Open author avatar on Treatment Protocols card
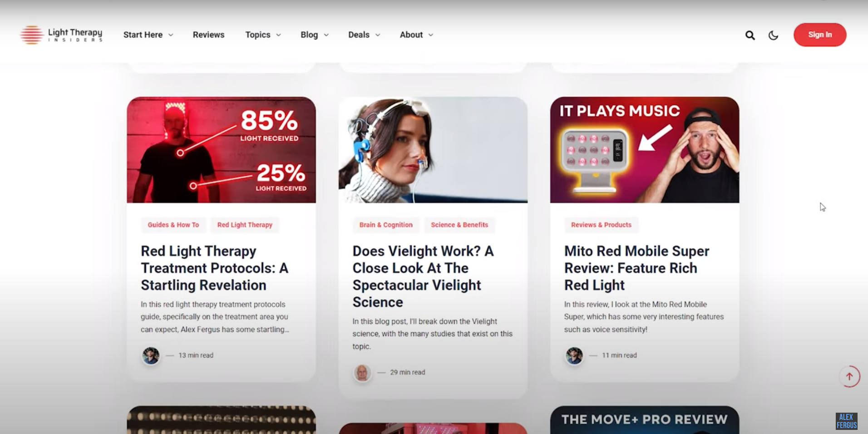The height and width of the screenshot is (434, 868). click(x=151, y=355)
